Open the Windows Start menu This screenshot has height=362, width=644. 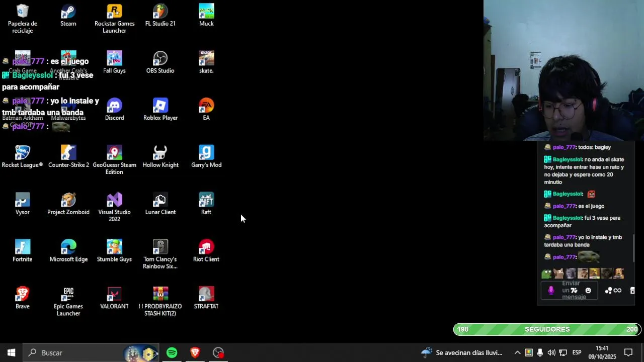click(x=11, y=353)
